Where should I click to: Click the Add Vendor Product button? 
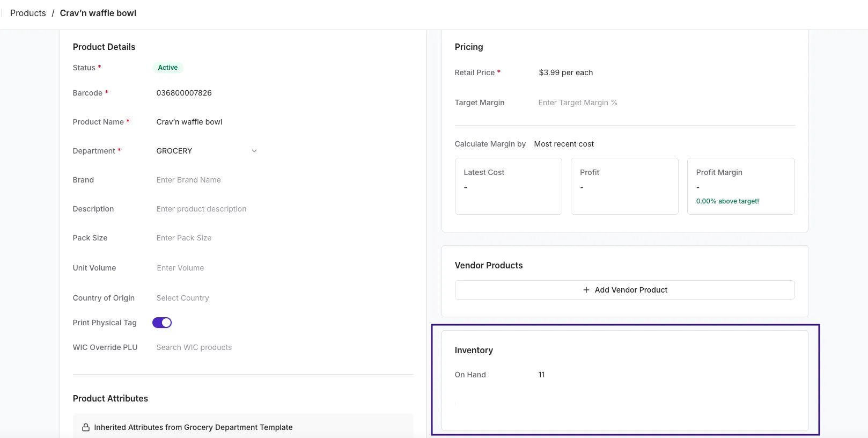(624, 290)
